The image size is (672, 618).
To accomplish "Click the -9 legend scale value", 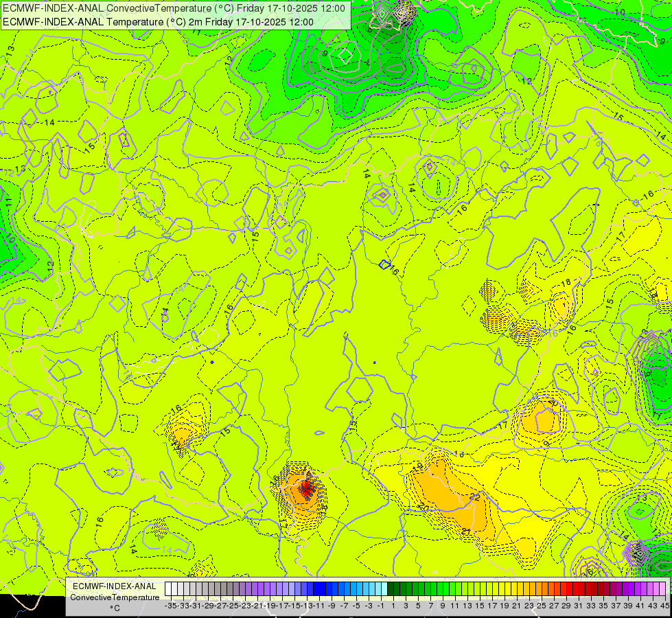I will (x=332, y=606).
